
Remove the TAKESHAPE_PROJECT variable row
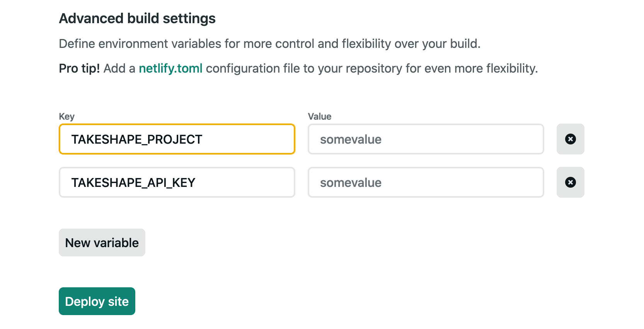pyautogui.click(x=570, y=139)
